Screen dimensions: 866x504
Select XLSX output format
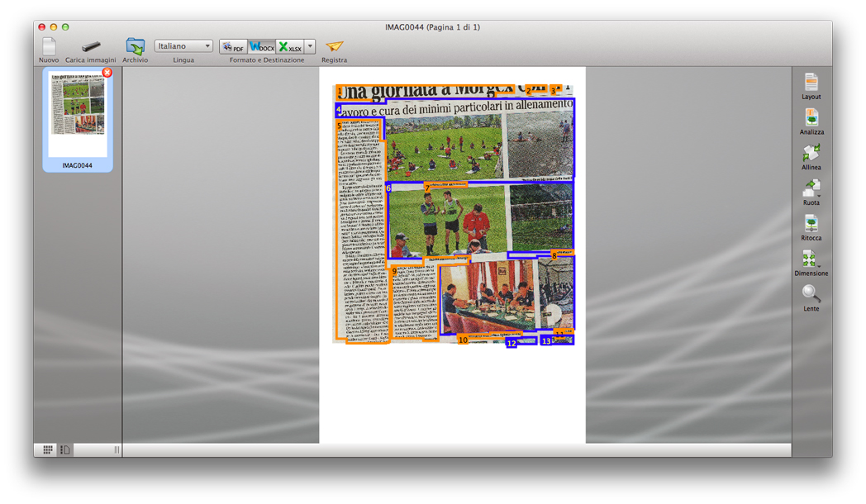pyautogui.click(x=289, y=47)
